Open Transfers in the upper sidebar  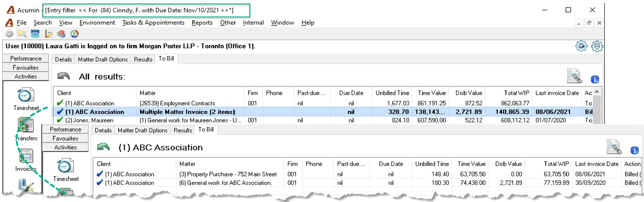[x=26, y=130]
